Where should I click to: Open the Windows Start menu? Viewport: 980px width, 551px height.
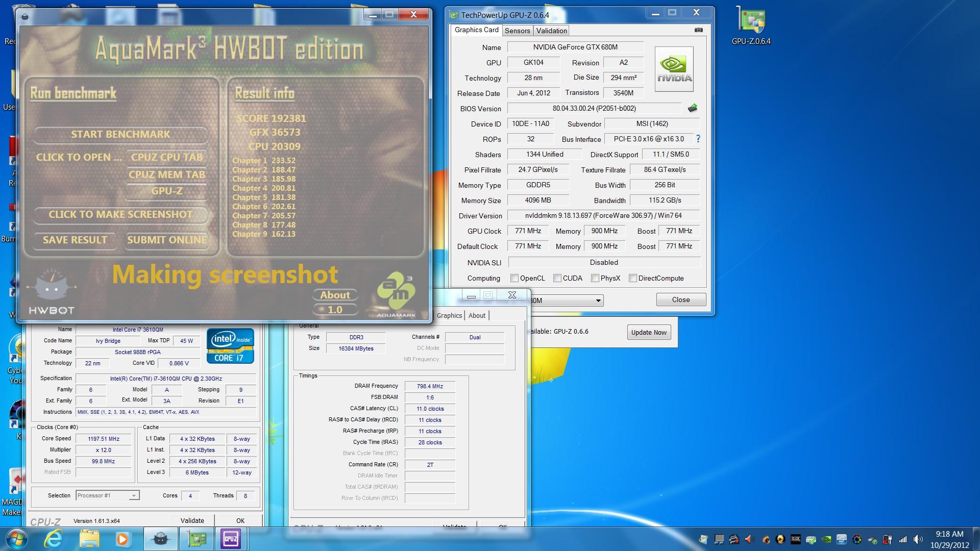coord(17,539)
